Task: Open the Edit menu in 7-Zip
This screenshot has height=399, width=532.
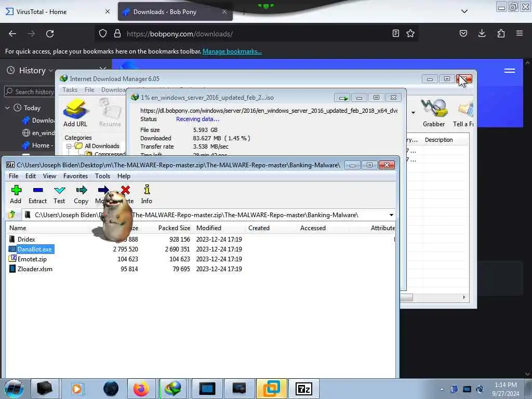Action: (31, 176)
